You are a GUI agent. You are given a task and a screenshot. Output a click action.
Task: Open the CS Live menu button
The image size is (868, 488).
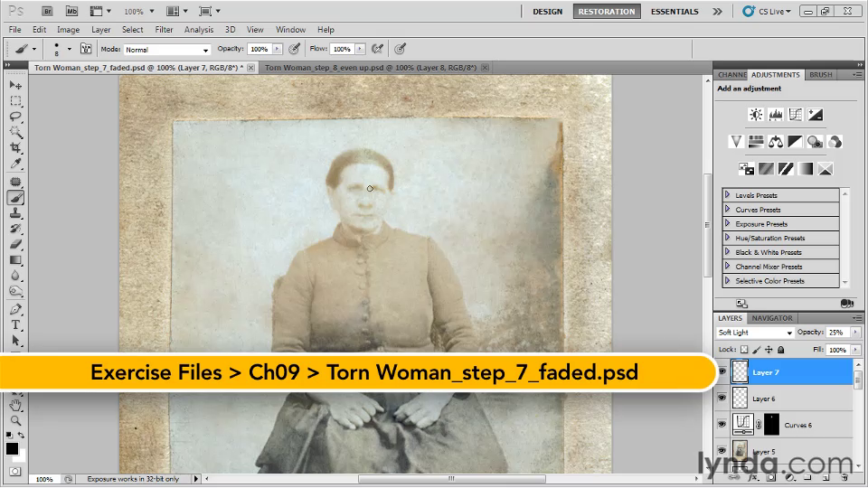767,11
